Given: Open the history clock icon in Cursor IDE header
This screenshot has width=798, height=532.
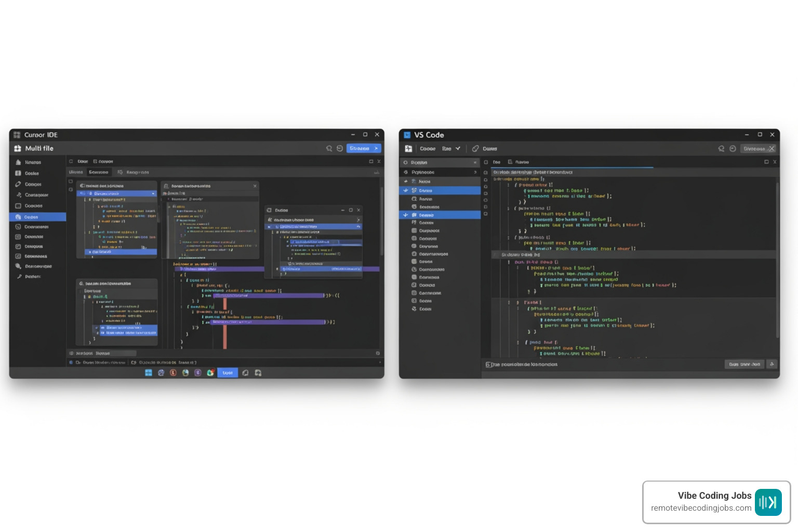Looking at the screenshot, I should [340, 148].
